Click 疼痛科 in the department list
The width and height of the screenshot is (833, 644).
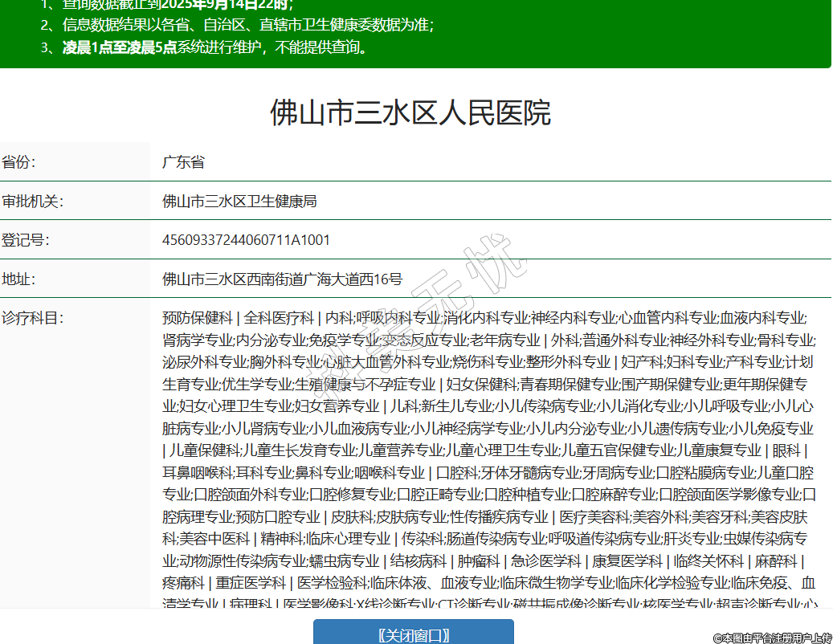(x=182, y=582)
